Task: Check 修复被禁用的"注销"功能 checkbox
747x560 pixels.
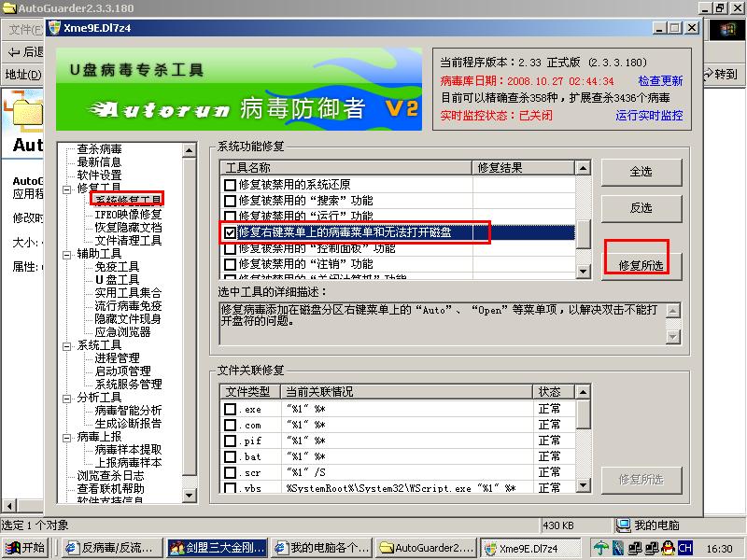Action: click(230, 264)
